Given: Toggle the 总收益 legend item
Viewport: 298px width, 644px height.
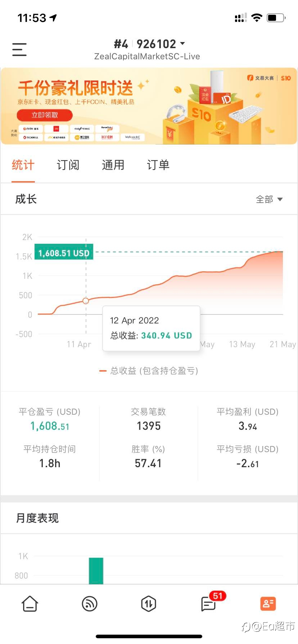Looking at the screenshot, I should point(149,371).
